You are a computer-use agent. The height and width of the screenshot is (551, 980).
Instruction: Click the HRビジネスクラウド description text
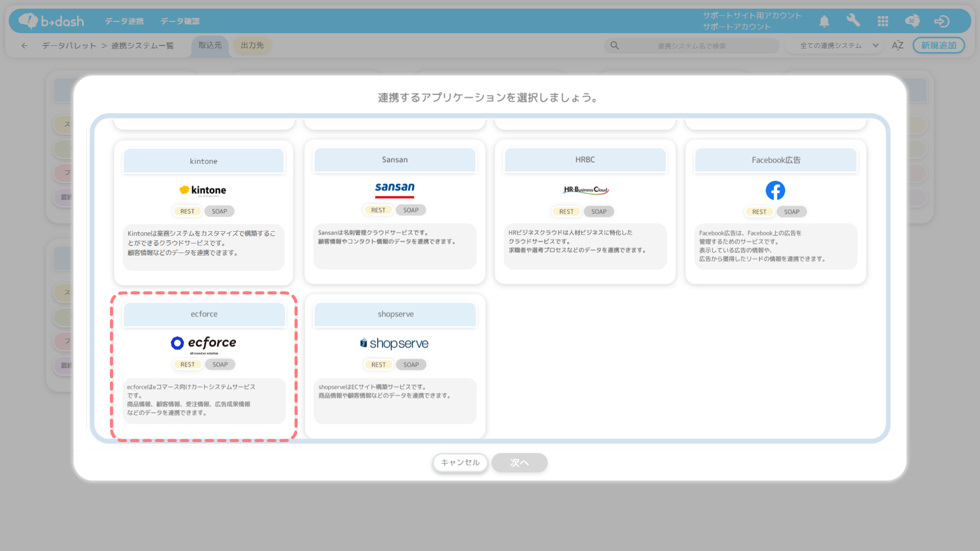pos(577,242)
